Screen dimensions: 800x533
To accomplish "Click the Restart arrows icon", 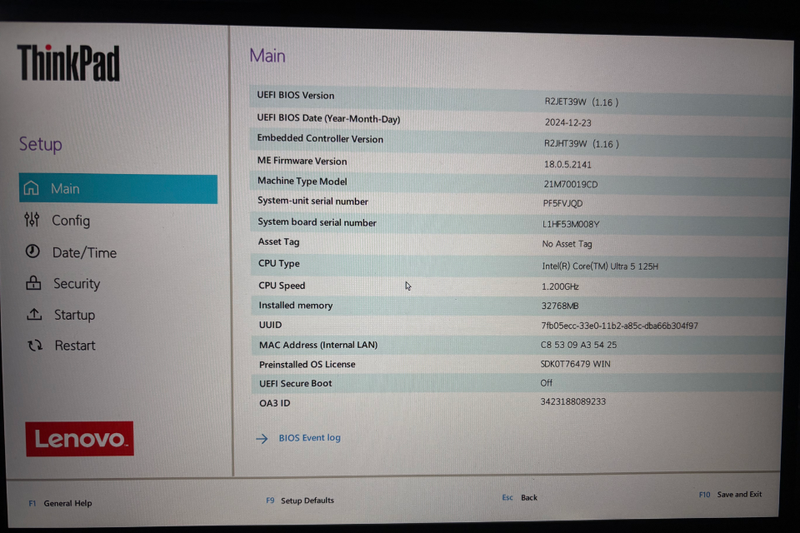I will pos(35,345).
